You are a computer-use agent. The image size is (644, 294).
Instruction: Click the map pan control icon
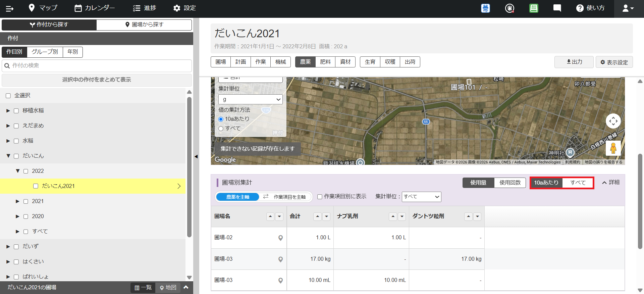(x=613, y=121)
